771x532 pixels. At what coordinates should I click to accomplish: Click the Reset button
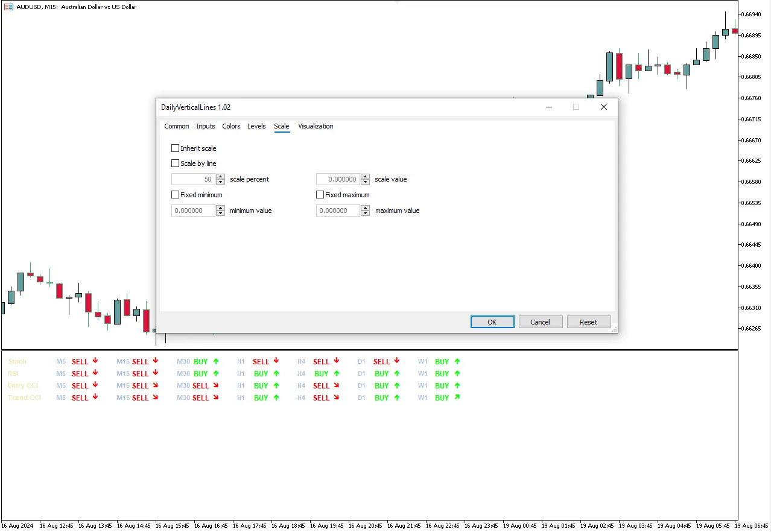tap(588, 322)
